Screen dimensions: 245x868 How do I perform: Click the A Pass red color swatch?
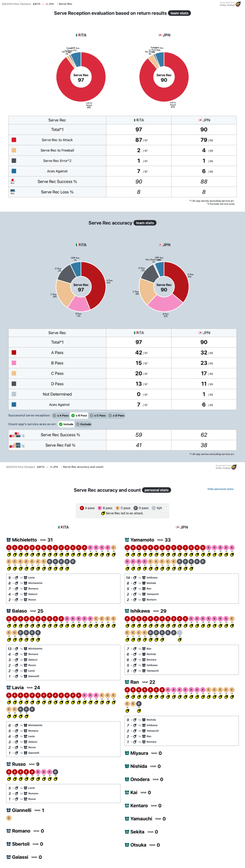point(14,353)
